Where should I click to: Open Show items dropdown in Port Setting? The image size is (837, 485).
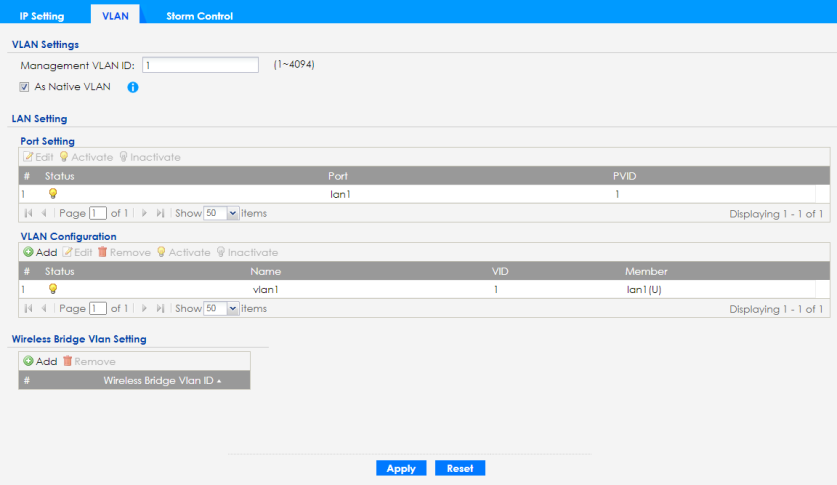[x=233, y=213]
